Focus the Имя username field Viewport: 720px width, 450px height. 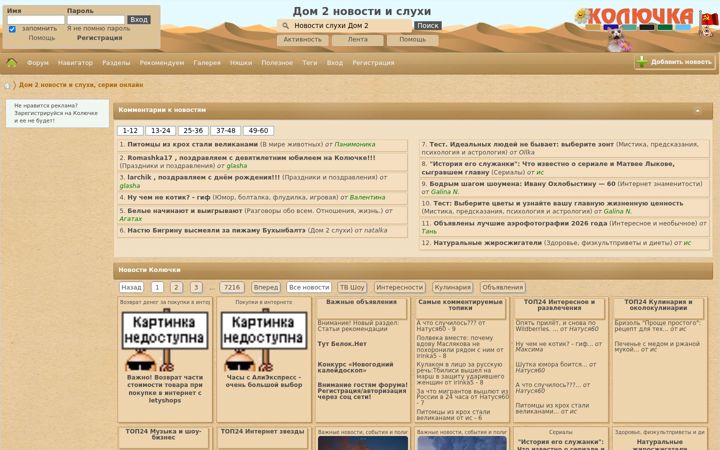tap(36, 20)
